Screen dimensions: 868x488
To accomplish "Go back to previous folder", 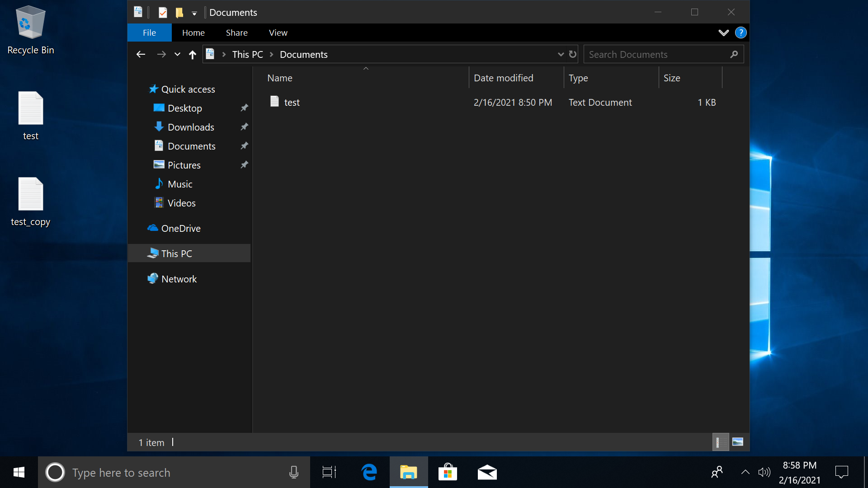I will pos(141,55).
